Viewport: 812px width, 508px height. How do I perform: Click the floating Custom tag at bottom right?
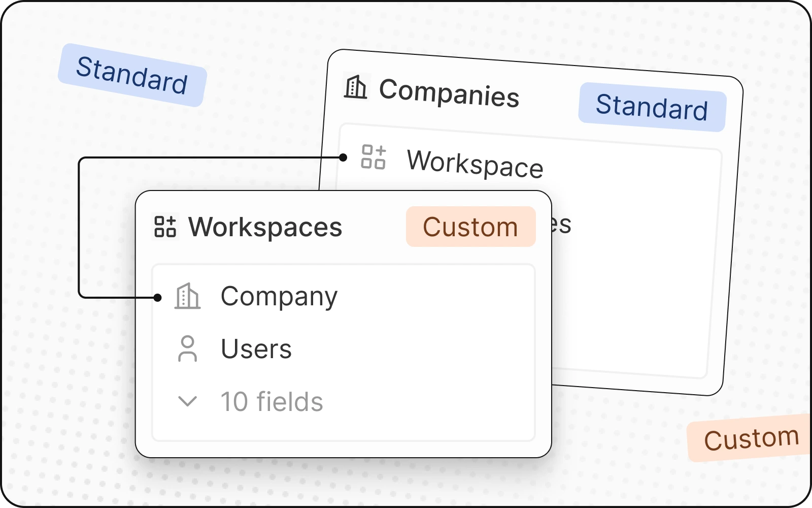(751, 438)
